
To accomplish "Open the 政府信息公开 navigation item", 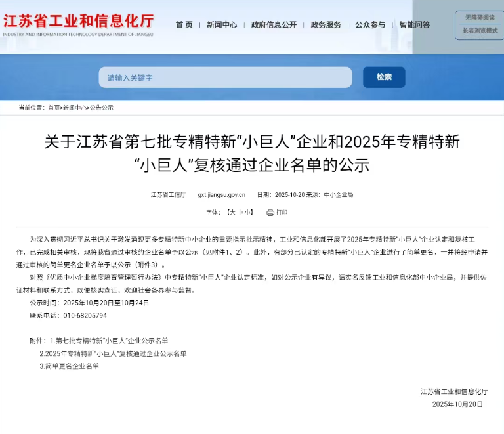I will [274, 25].
